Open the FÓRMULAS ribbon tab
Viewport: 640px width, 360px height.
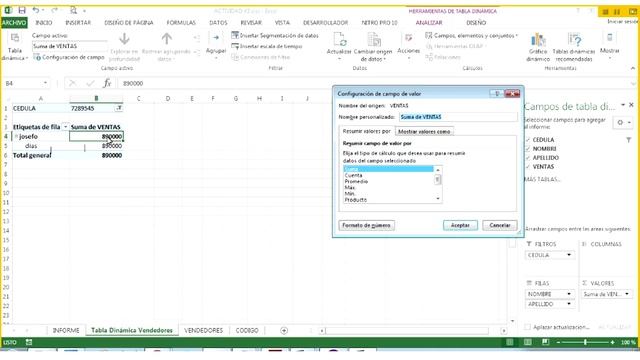coord(181,22)
